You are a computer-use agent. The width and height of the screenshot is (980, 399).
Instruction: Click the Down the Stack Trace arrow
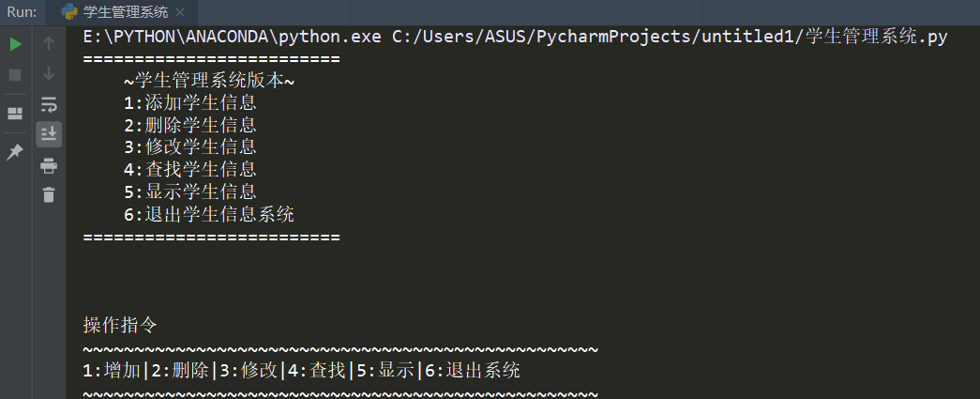49,74
